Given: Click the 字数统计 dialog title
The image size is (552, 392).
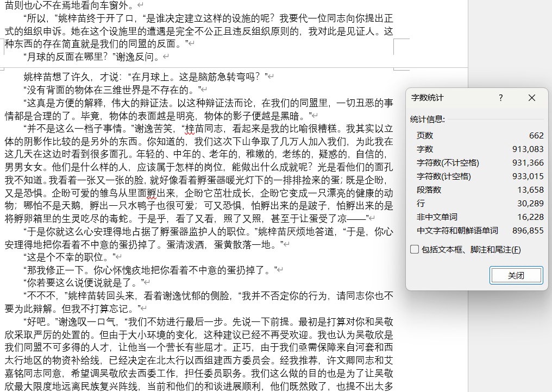Looking at the screenshot, I should (x=428, y=98).
